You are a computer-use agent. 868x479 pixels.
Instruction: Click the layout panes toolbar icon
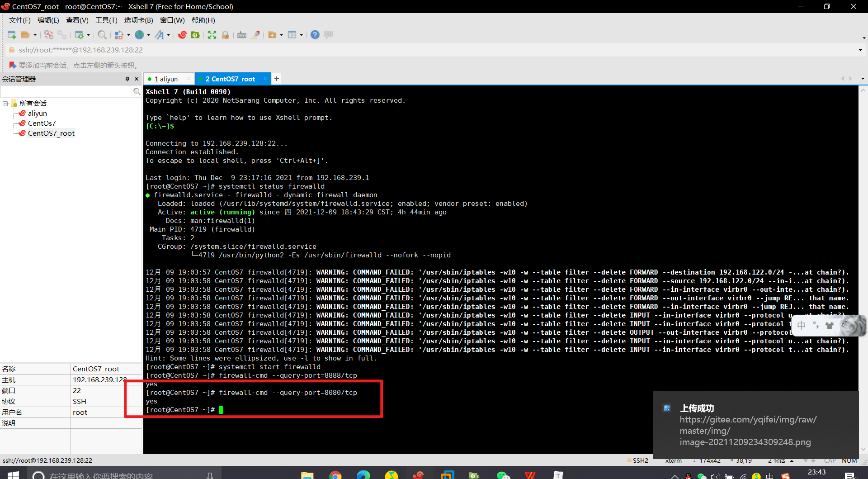[x=292, y=35]
